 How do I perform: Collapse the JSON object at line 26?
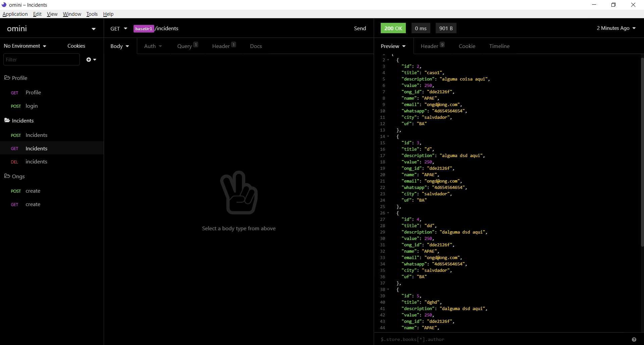[389, 213]
